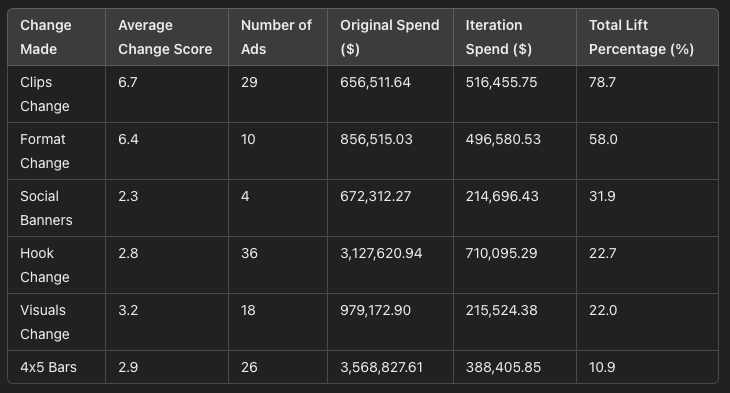The height and width of the screenshot is (393, 730).
Task: Select the 78.7 lift percentage value
Action: tap(602, 82)
